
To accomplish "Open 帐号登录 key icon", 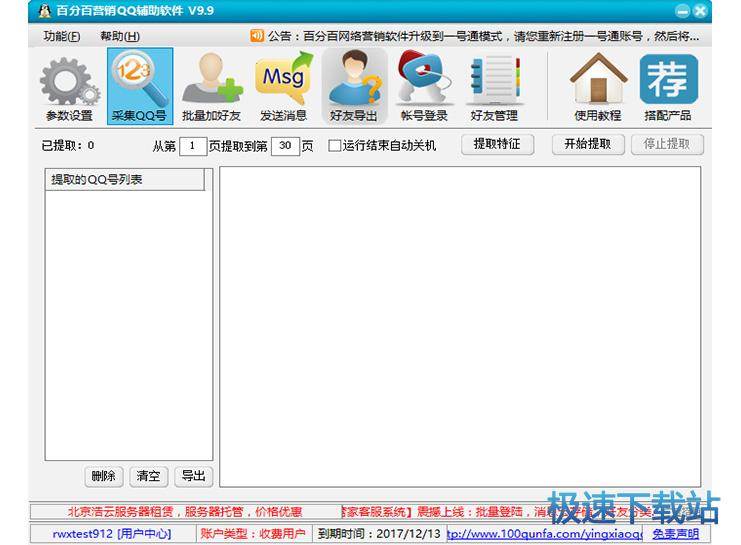I will pyautogui.click(x=424, y=87).
